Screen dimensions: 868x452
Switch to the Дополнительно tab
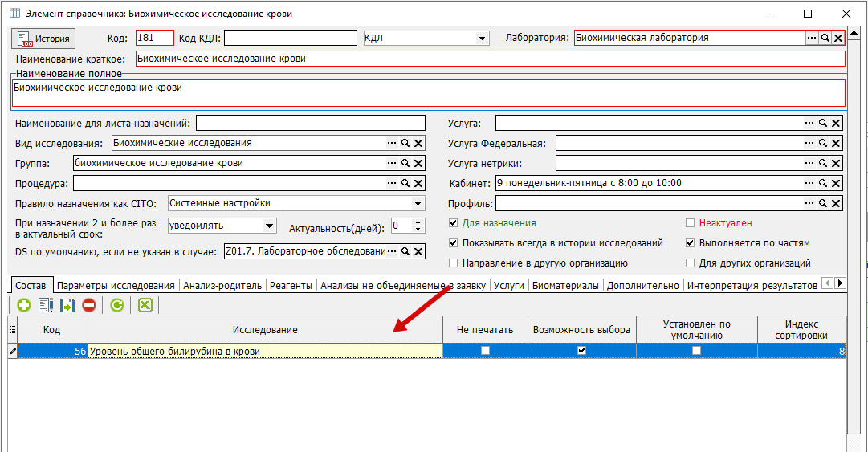click(x=642, y=286)
